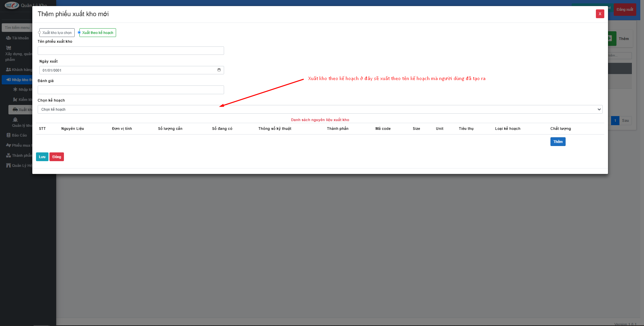Click the Loại kế hoạch column header
644x326 pixels.
508,129
